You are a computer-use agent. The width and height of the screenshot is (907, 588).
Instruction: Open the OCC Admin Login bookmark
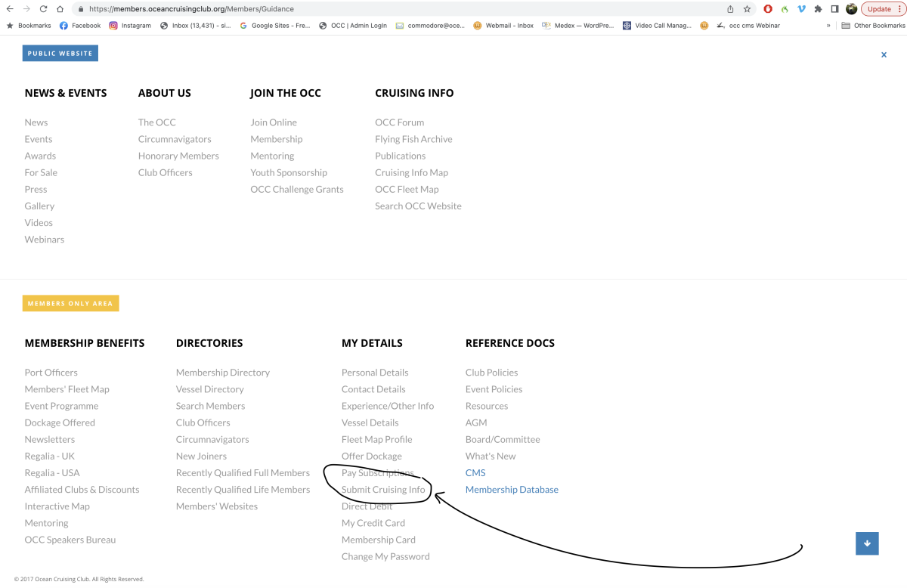[353, 25]
